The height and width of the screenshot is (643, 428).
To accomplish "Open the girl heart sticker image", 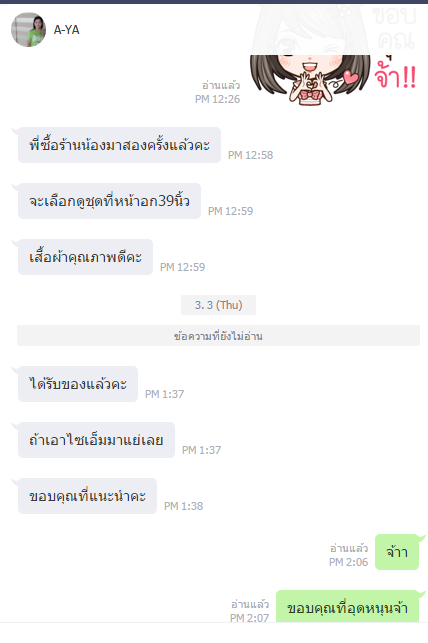I will [334, 55].
